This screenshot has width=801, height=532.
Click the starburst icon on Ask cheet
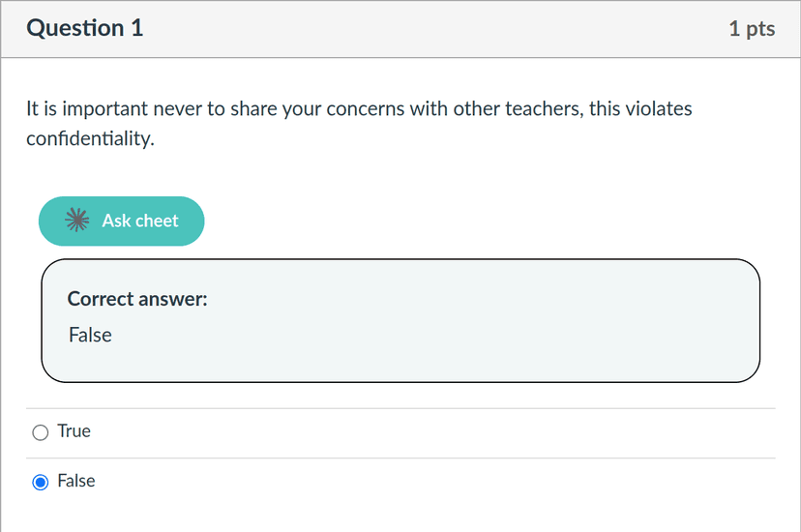tap(77, 221)
